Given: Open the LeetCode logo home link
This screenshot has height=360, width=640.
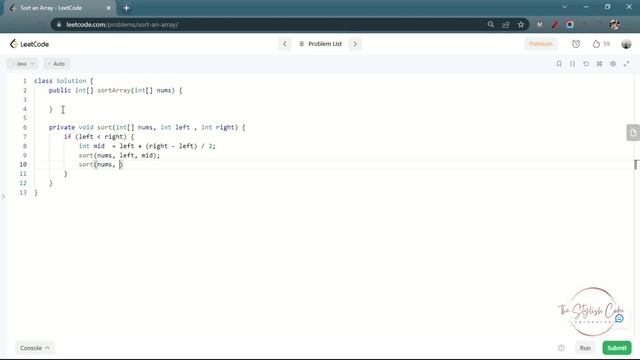Looking at the screenshot, I should [x=29, y=44].
